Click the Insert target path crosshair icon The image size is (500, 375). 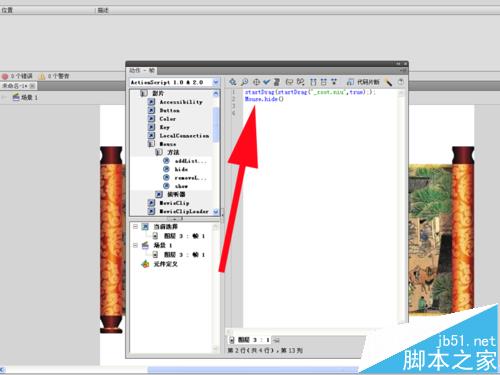point(256,82)
